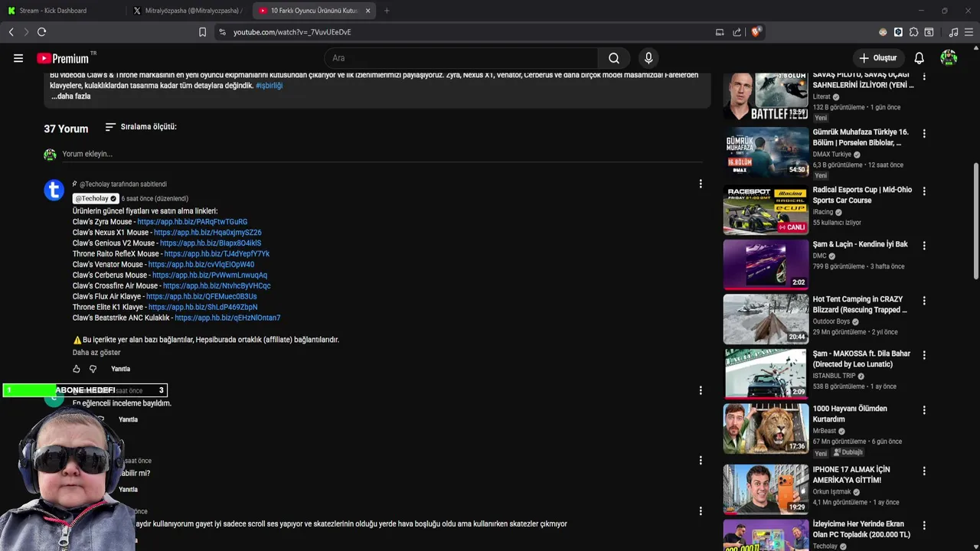The width and height of the screenshot is (980, 551).
Task: Switch to the Mitralyözpasha X tab
Action: click(x=188, y=11)
